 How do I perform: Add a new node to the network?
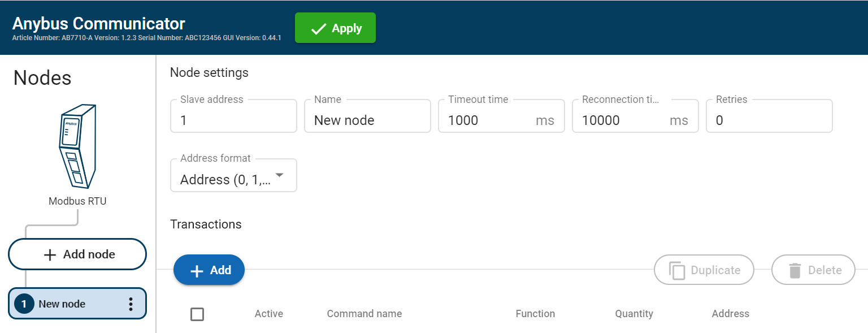click(77, 254)
